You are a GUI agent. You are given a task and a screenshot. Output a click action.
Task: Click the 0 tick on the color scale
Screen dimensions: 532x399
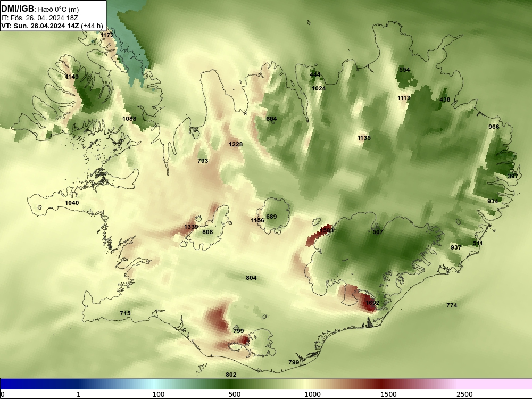coord(3,394)
